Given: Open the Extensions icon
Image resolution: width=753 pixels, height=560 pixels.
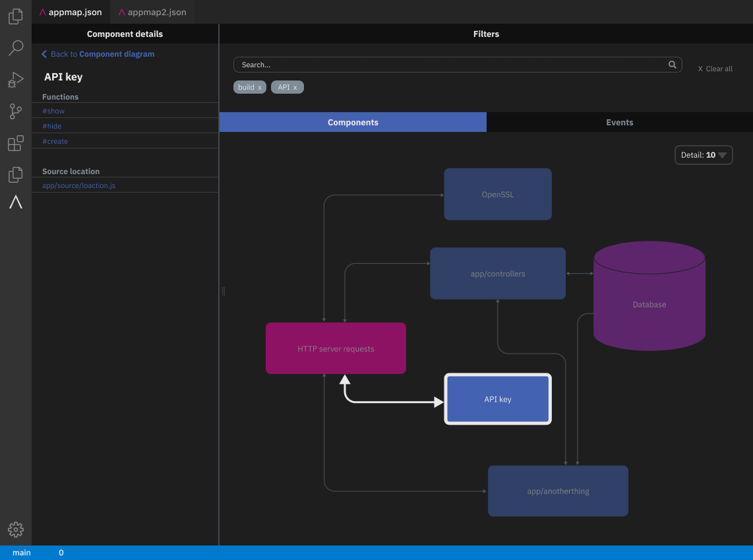Looking at the screenshot, I should pyautogui.click(x=15, y=142).
